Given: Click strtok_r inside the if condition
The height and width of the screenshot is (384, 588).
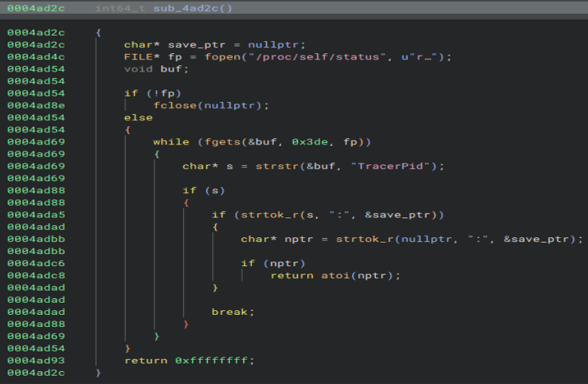Looking at the screenshot, I should coord(268,215).
